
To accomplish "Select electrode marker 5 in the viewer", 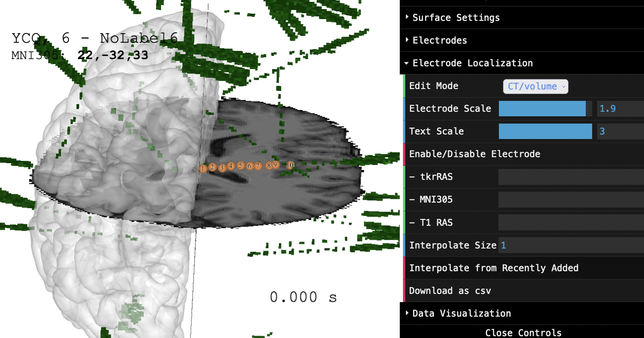I will pyautogui.click(x=241, y=166).
